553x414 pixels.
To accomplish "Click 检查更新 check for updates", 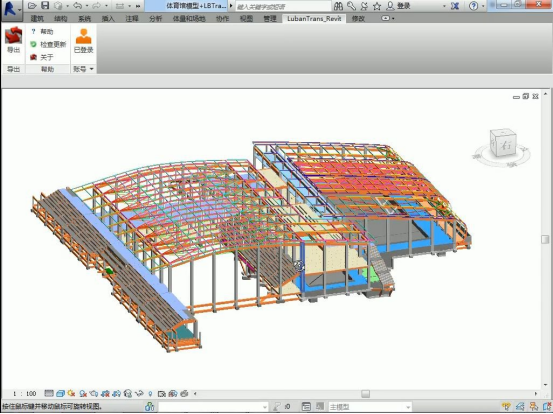I will tap(48, 44).
